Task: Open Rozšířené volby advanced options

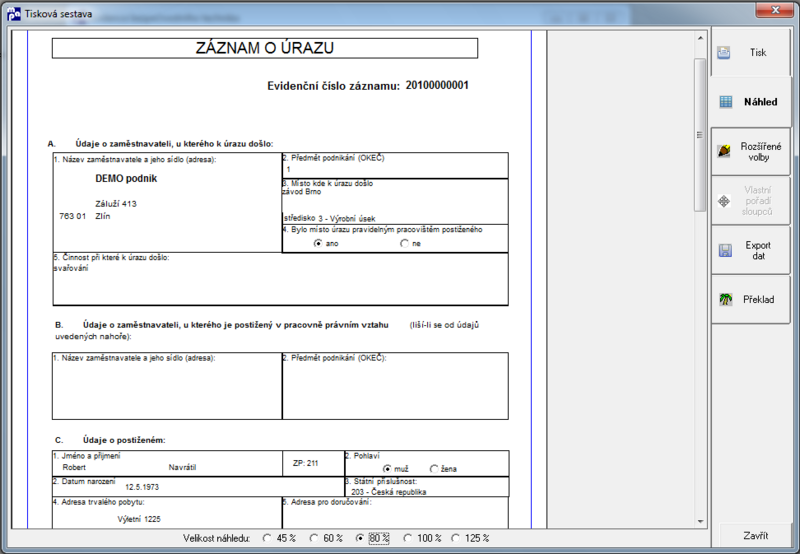Action: click(751, 152)
